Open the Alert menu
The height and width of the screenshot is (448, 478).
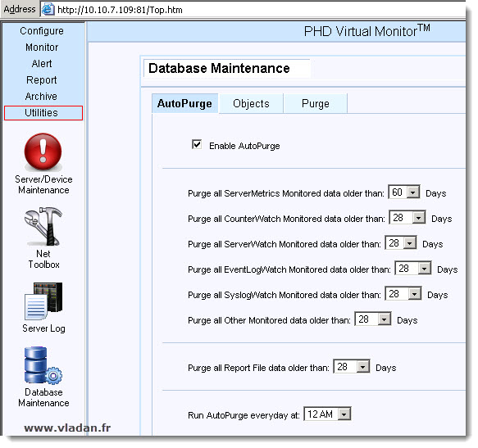[42, 64]
